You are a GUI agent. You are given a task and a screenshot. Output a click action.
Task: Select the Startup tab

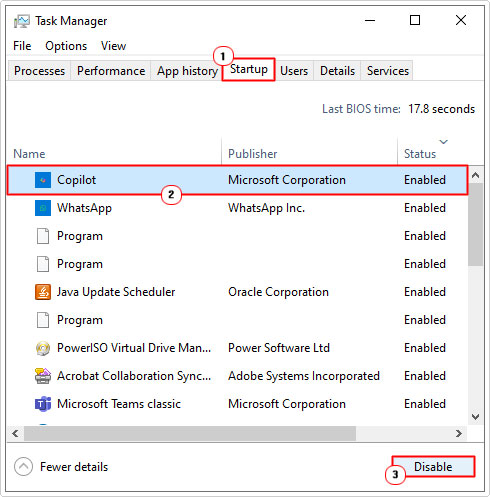pyautogui.click(x=249, y=69)
